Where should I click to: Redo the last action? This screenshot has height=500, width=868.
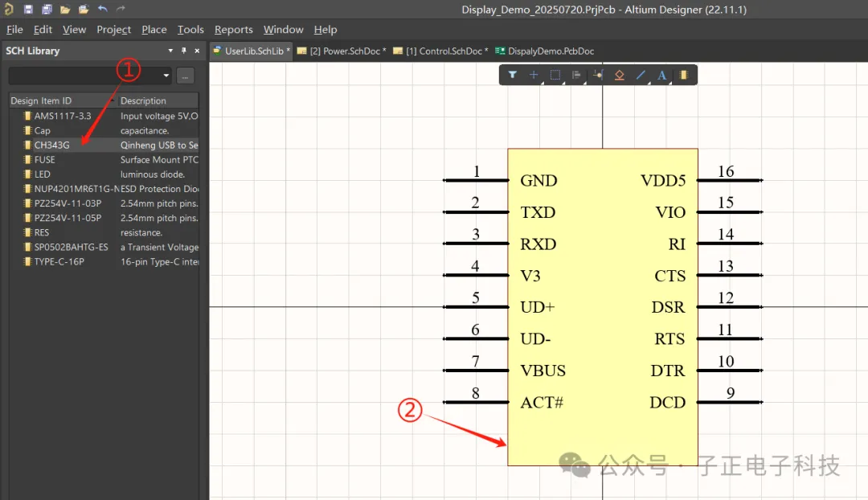[x=121, y=9]
